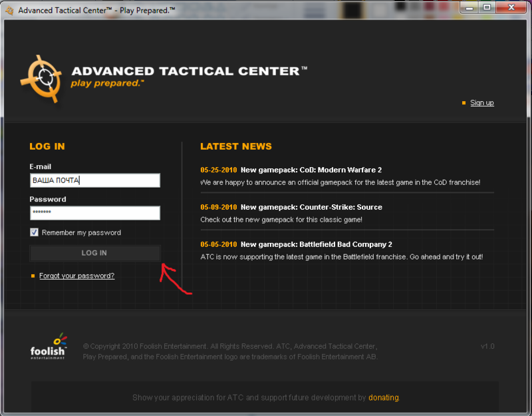Select the 05-25-2010 news date
The image size is (532, 416).
pos(218,170)
